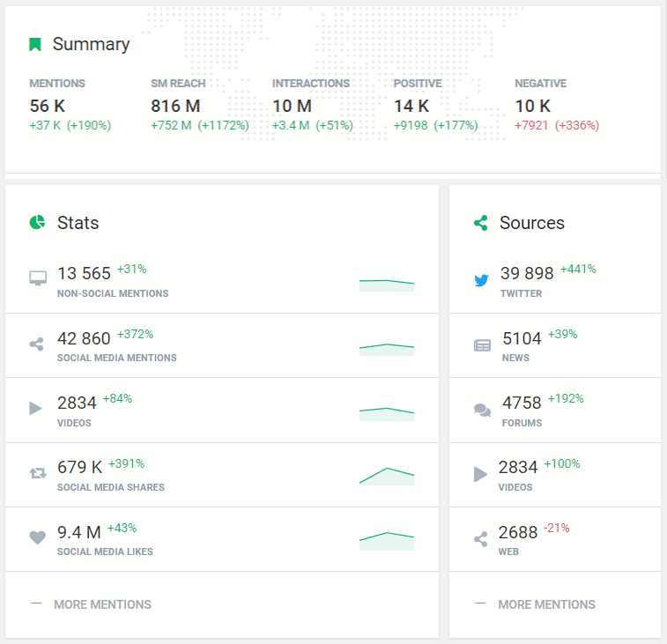Click the Non-Social Mentions sparkline chart
667x644 pixels.
coord(387,285)
